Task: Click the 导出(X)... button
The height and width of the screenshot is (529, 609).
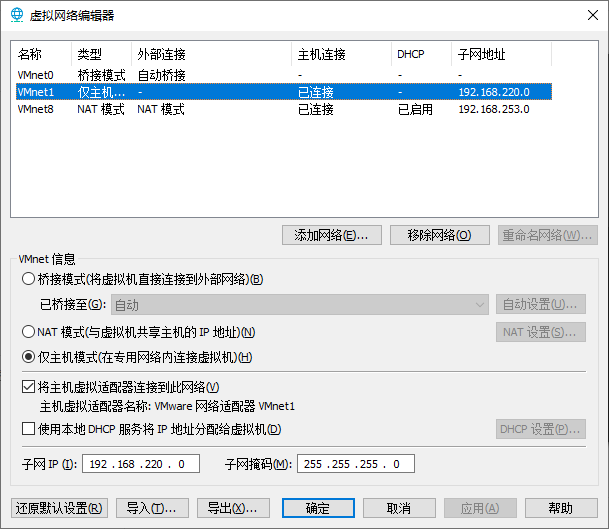Action: (x=233, y=508)
